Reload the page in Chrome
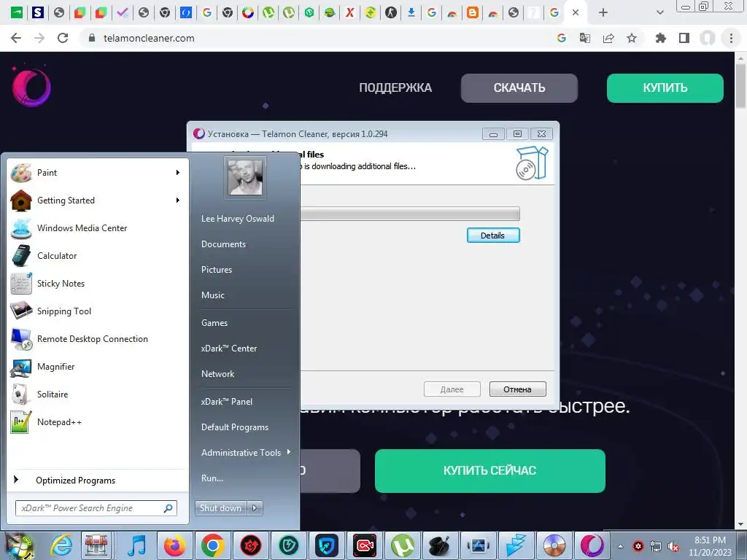Screen dimensions: 747x560 [63, 38]
